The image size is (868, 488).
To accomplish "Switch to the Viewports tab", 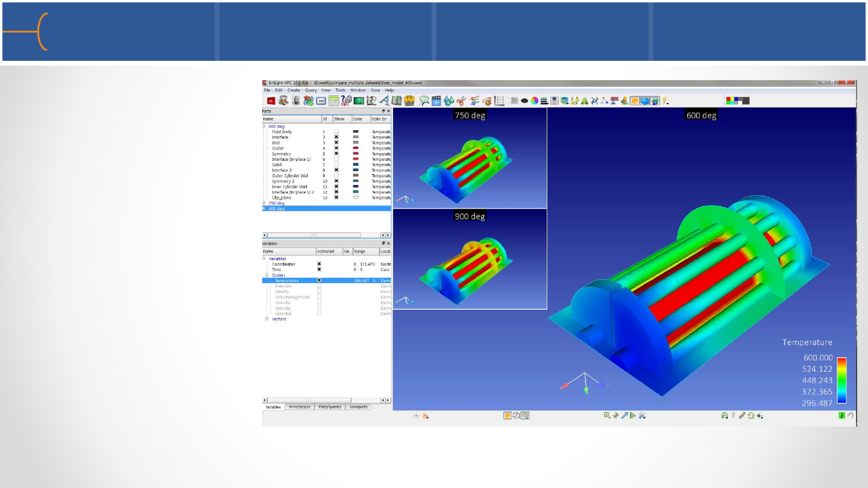I will [359, 407].
